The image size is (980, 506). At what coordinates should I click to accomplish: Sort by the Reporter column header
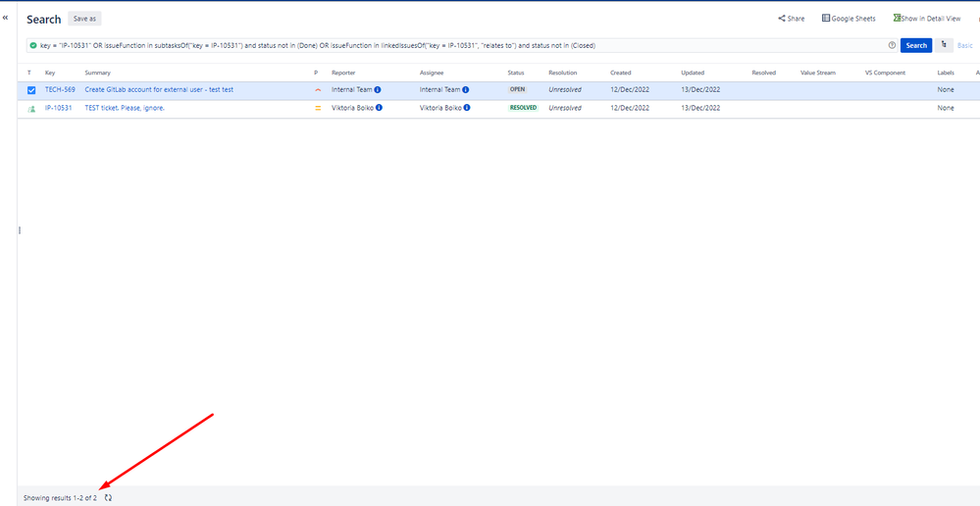click(343, 74)
